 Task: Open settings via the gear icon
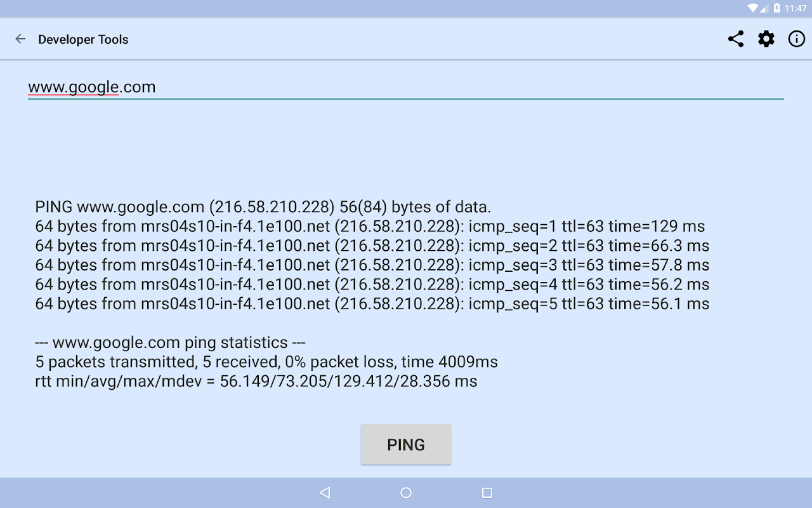pos(766,39)
